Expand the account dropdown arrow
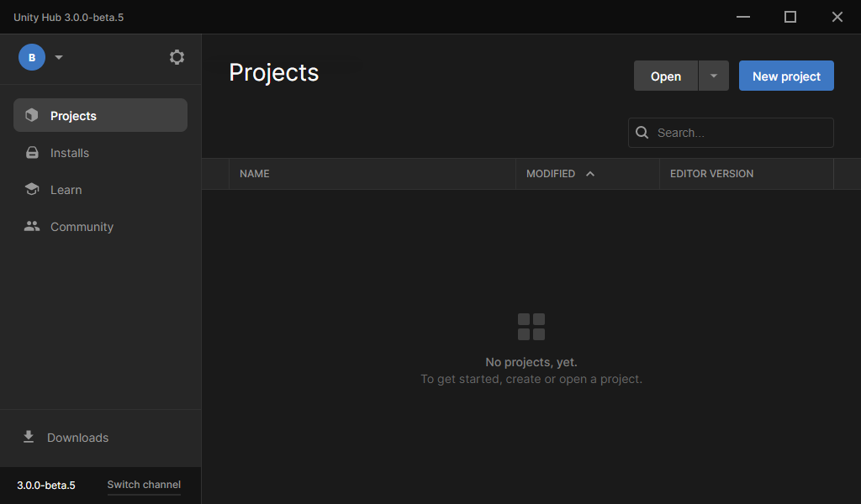The width and height of the screenshot is (861, 504). (59, 57)
